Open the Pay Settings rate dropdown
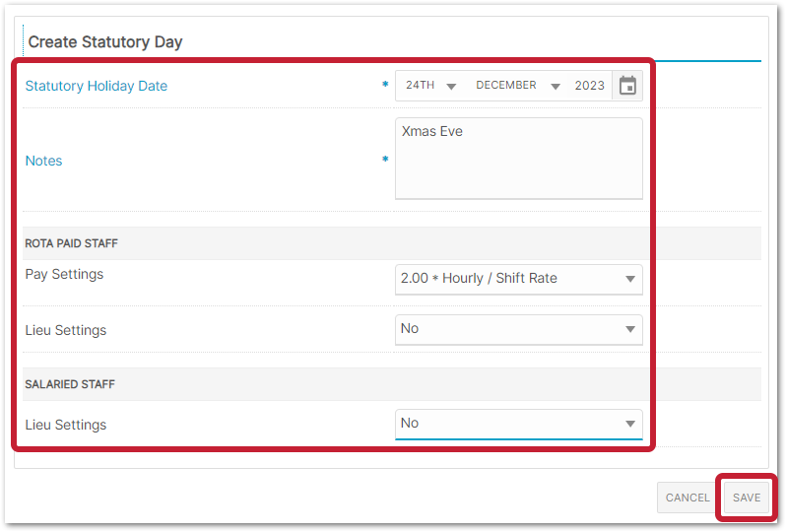Viewport: 786px width, 532px height. click(519, 279)
